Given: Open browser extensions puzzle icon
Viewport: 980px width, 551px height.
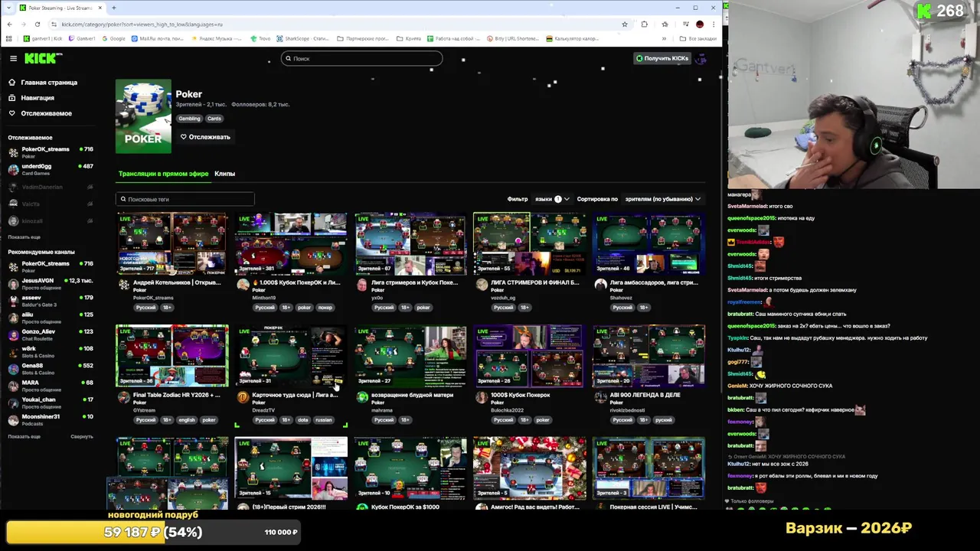Looking at the screenshot, I should pos(644,24).
